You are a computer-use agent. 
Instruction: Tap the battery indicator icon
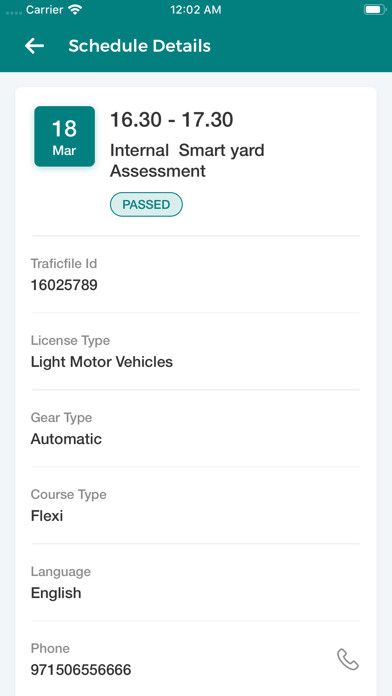point(375,10)
